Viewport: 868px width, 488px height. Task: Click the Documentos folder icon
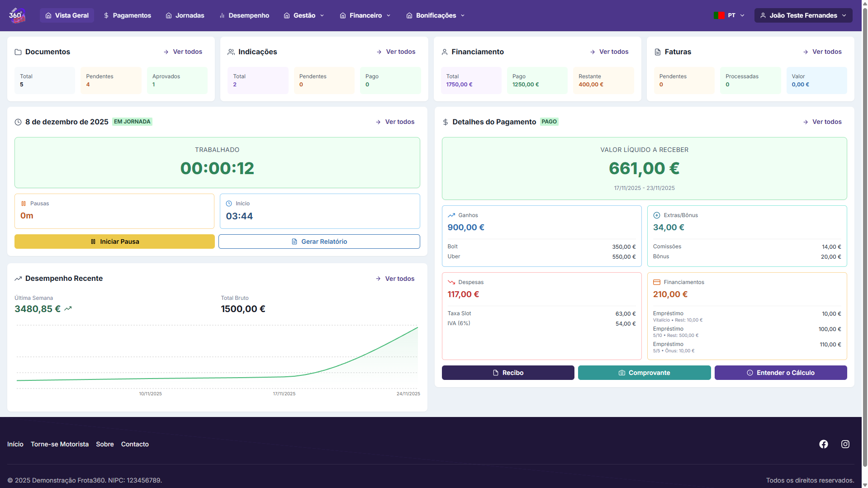[18, 52]
